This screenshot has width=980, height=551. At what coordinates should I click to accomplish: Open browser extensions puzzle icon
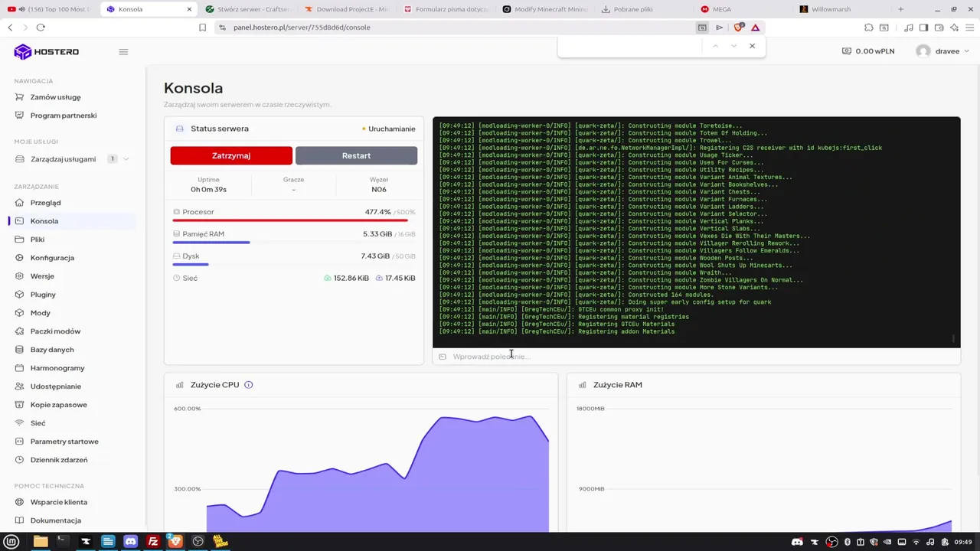tap(869, 28)
